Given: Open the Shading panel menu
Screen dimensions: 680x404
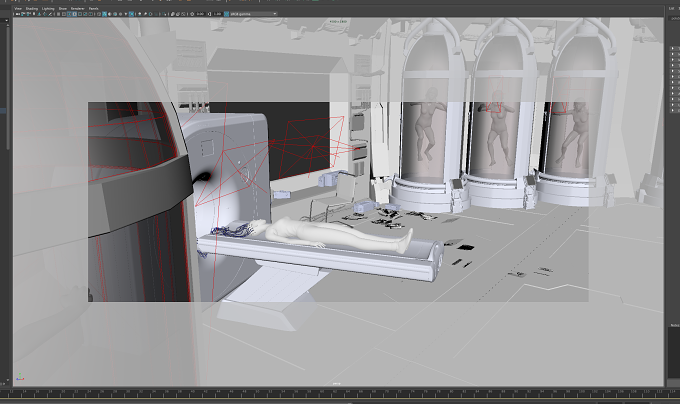Looking at the screenshot, I should tap(32, 9).
